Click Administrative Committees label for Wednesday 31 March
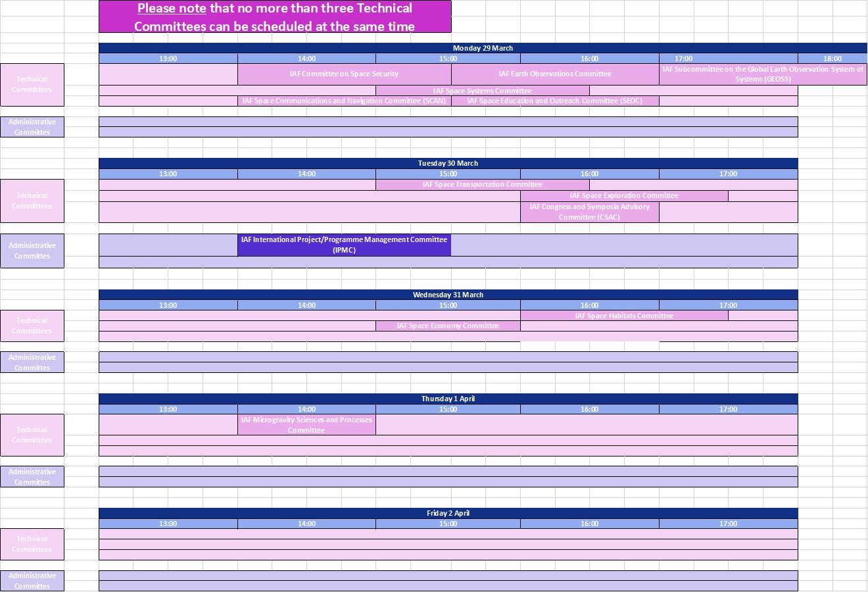Screen dimensions: 868x592 (x=32, y=362)
